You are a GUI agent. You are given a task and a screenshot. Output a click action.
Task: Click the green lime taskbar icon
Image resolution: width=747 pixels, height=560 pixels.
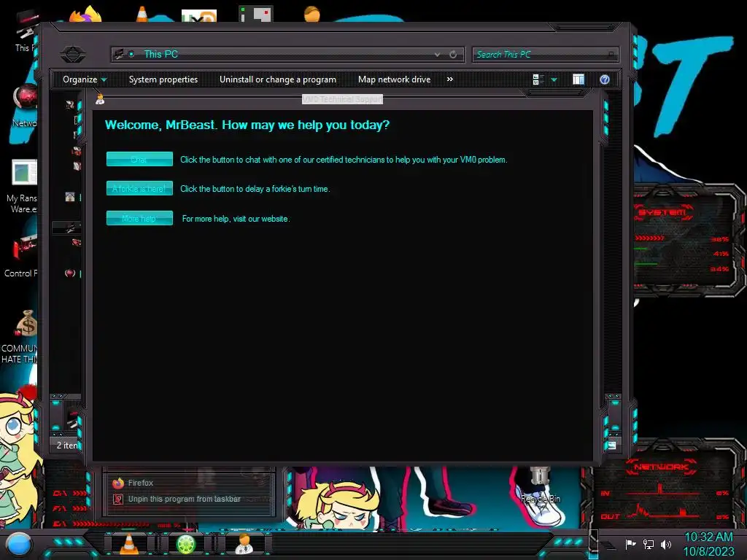pyautogui.click(x=186, y=544)
